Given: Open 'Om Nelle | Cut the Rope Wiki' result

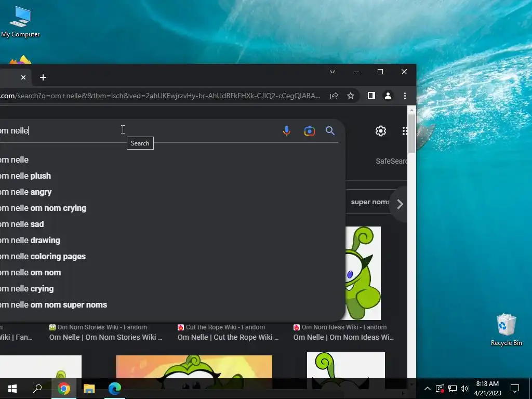Looking at the screenshot, I should 228,337.
